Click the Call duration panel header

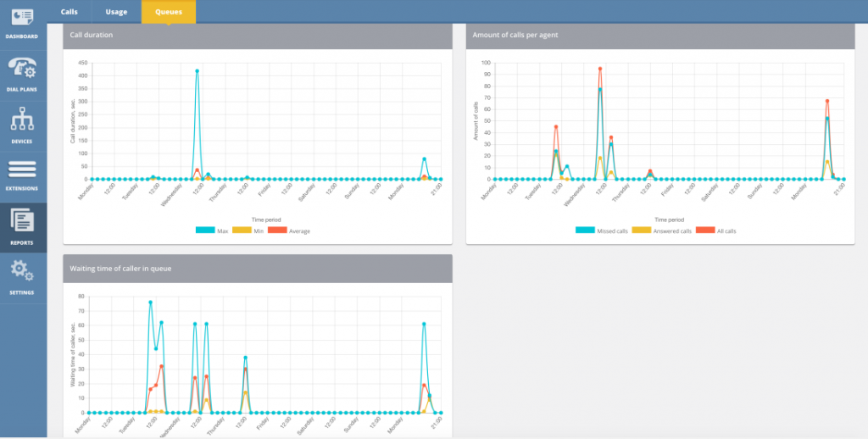(x=257, y=36)
